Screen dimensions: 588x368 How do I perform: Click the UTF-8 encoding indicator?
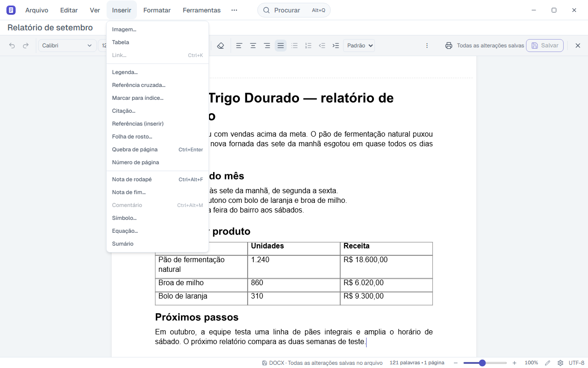click(x=577, y=363)
